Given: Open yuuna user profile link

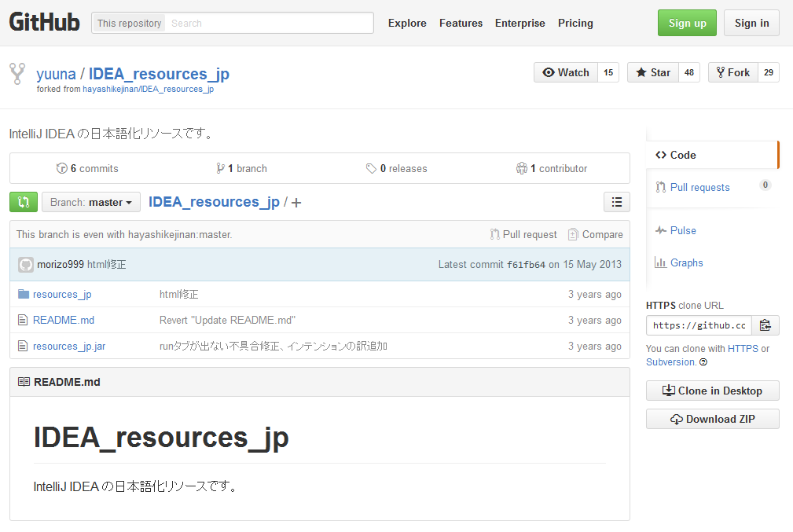Looking at the screenshot, I should (56, 74).
